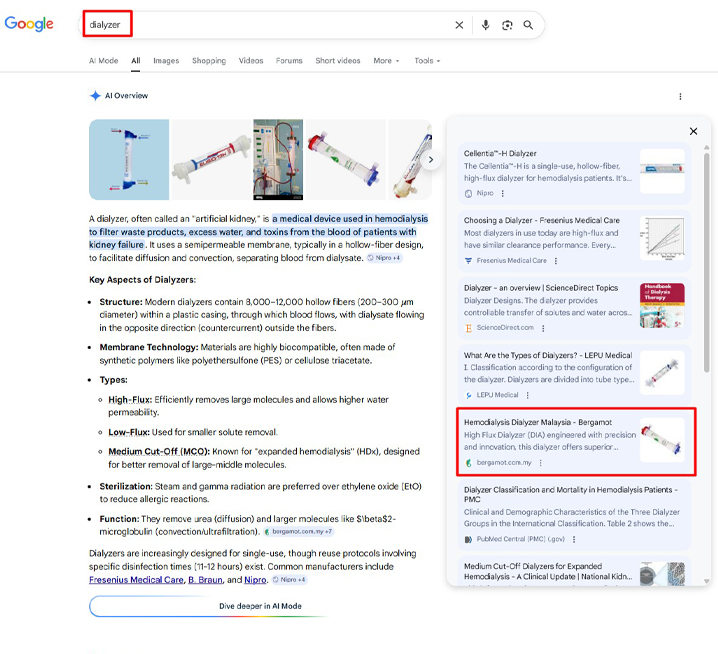Open three-dot menu beside LEPU Medical source

528,395
